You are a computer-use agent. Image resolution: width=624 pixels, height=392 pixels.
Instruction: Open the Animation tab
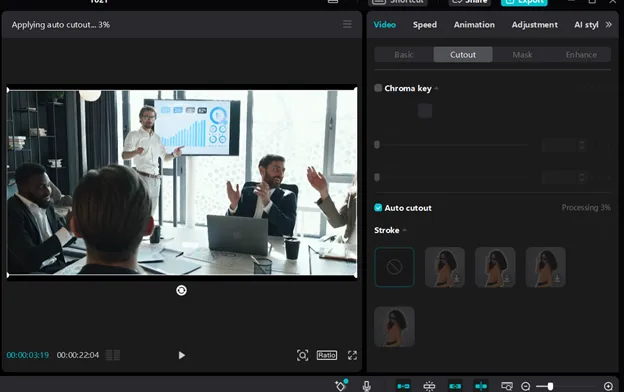pos(474,25)
